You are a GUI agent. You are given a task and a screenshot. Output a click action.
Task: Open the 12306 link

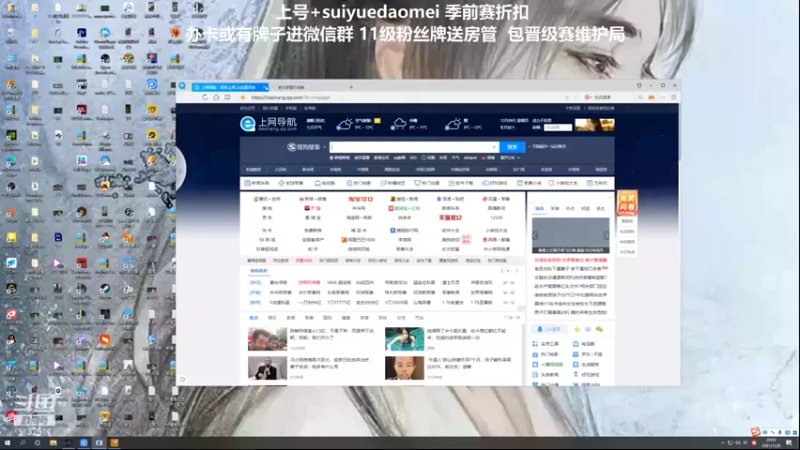coord(496,218)
